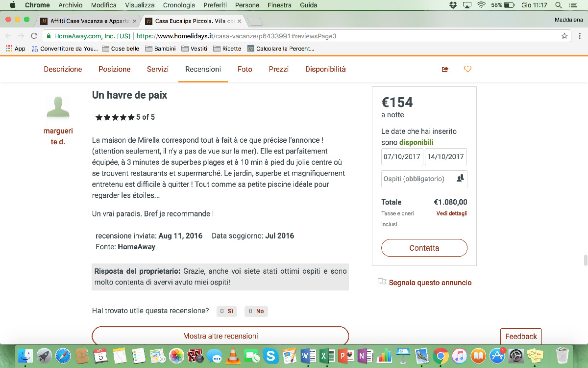Open OneNote from the dock
Screen dimensions: 588x368
tap(365, 355)
